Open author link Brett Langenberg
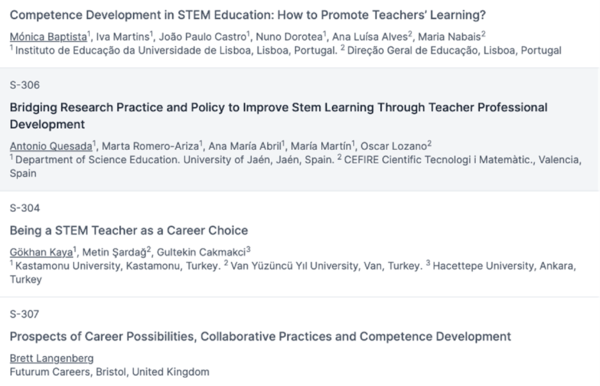Viewport: 600px width, 386px height. 52,358
